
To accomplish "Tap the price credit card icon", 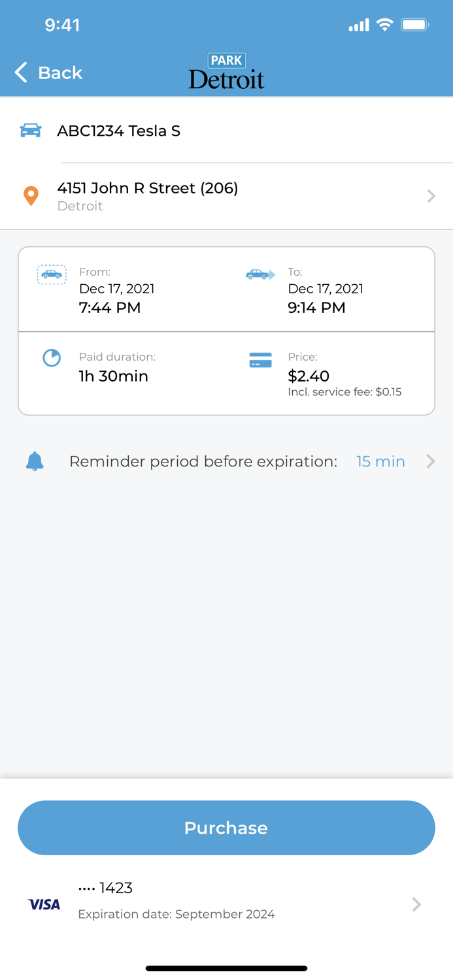I will (260, 360).
